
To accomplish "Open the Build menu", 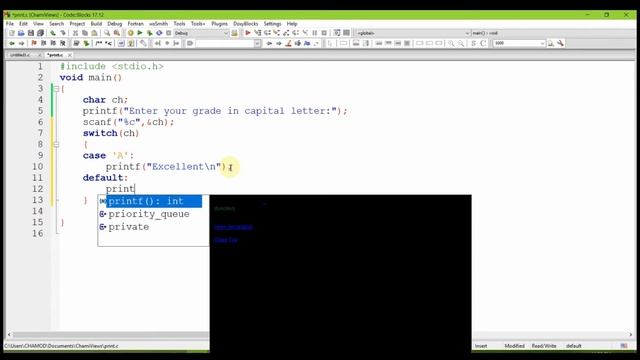I will tap(96, 24).
